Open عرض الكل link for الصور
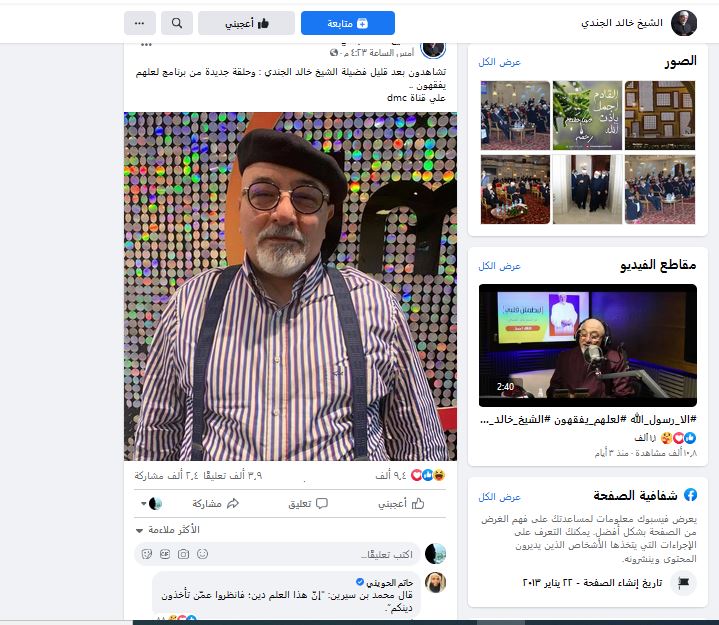This screenshot has height=625, width=719. click(x=499, y=62)
